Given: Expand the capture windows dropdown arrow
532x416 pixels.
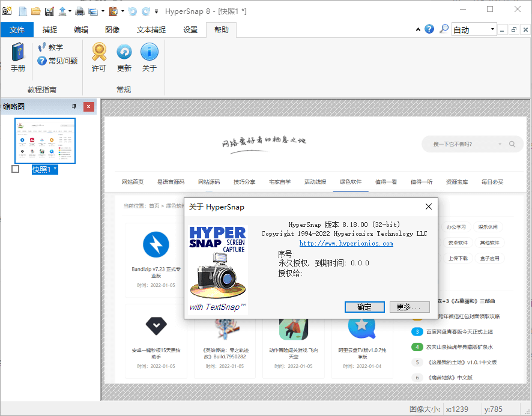Looking at the screenshot, I should click(103, 11).
